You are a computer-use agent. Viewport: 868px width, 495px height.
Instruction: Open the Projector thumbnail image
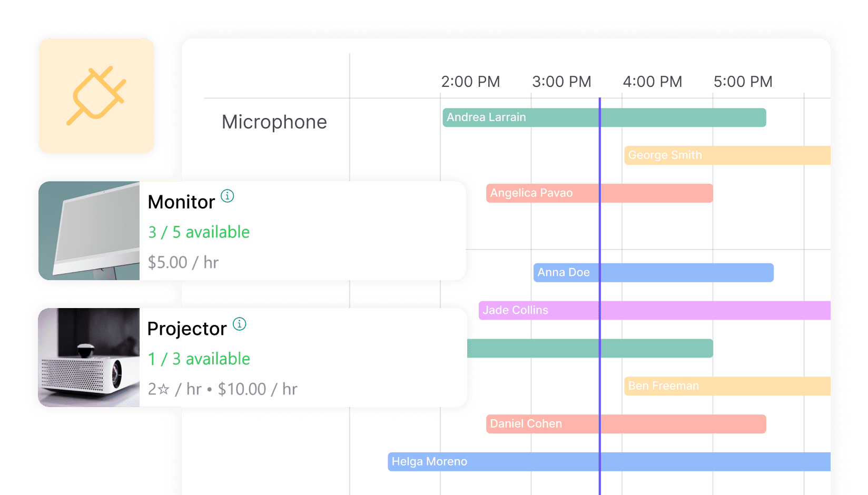tap(89, 358)
